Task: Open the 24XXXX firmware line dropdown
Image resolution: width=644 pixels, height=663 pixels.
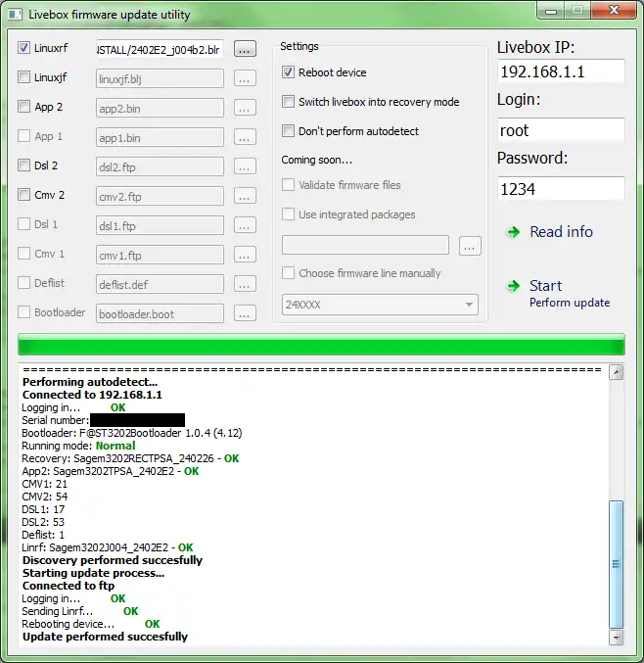Action: [x=380, y=305]
